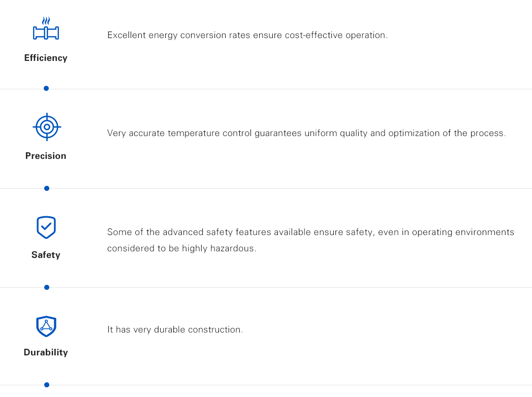Click the 'very durable construction' description text
532x397 pixels.
click(175, 330)
